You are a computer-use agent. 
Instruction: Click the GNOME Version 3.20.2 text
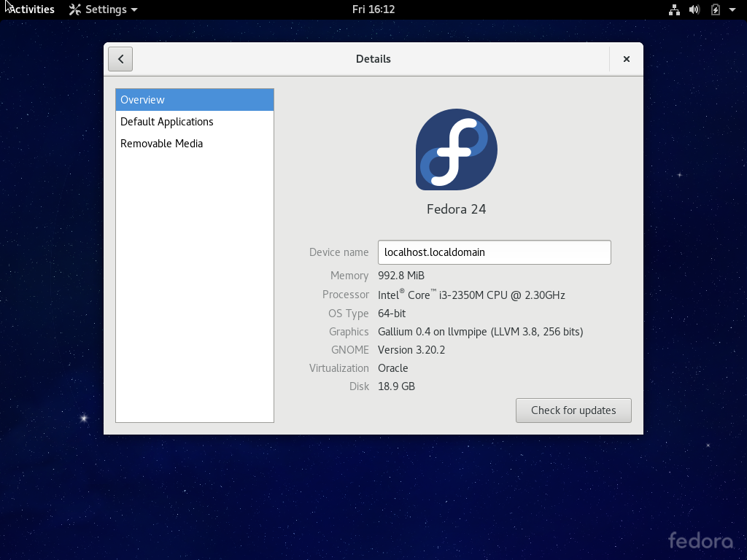tap(411, 350)
